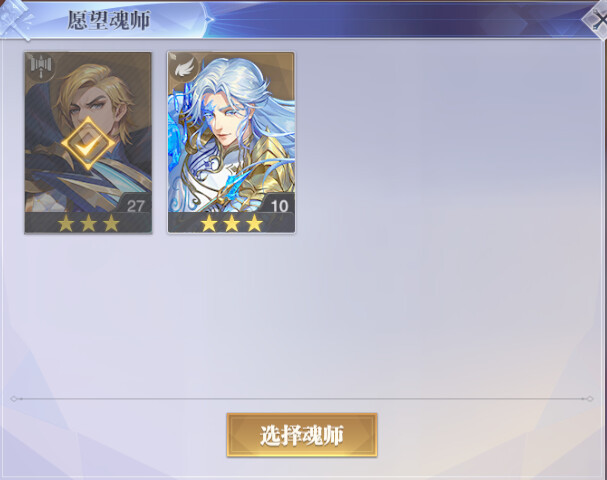The height and width of the screenshot is (480, 607).
Task: Click the hammer icon beside 愿望魂师 title
Action: tap(15, 19)
